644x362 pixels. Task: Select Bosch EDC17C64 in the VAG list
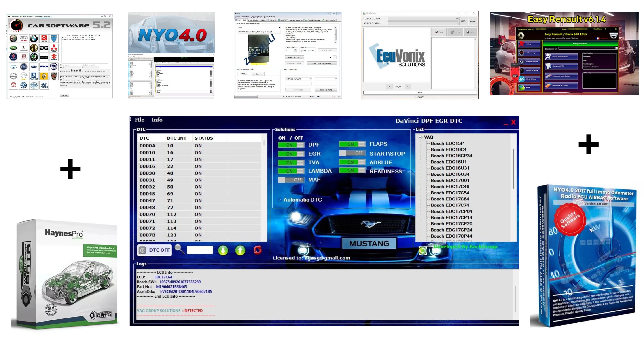tap(450, 199)
